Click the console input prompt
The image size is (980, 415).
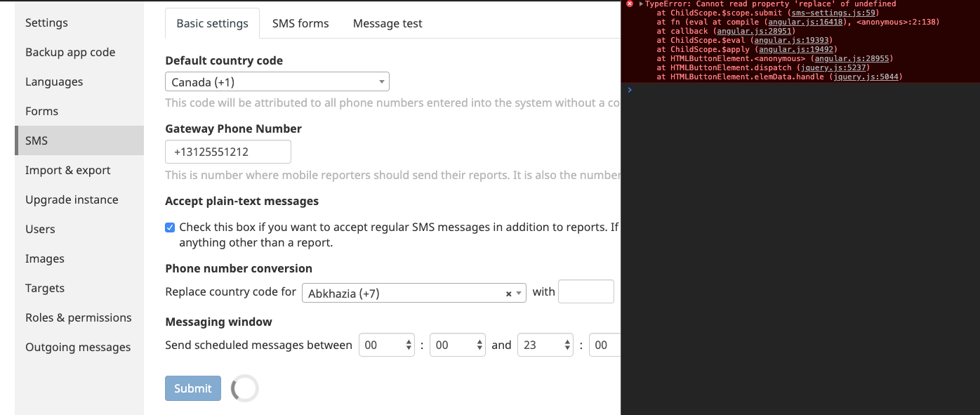[800, 90]
